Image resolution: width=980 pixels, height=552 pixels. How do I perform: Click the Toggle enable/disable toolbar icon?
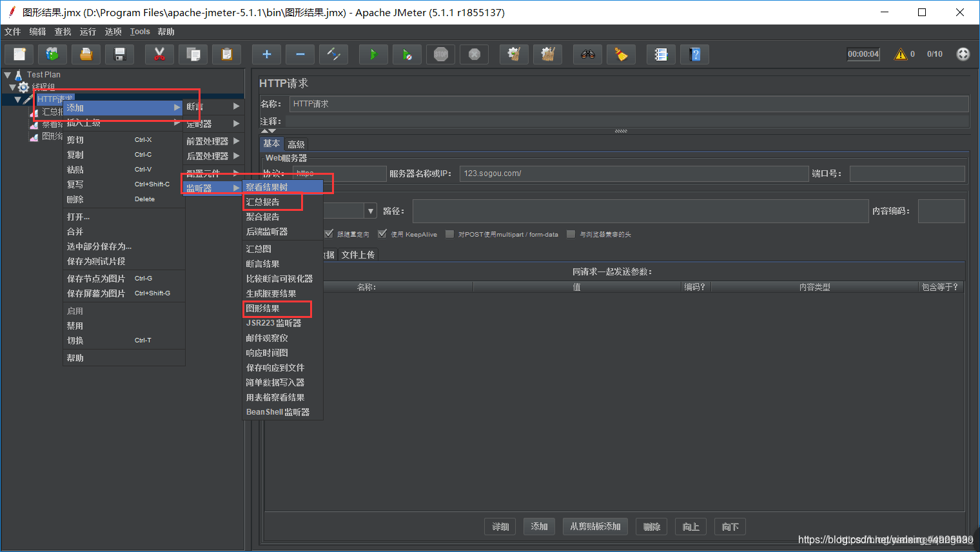pyautogui.click(x=333, y=55)
